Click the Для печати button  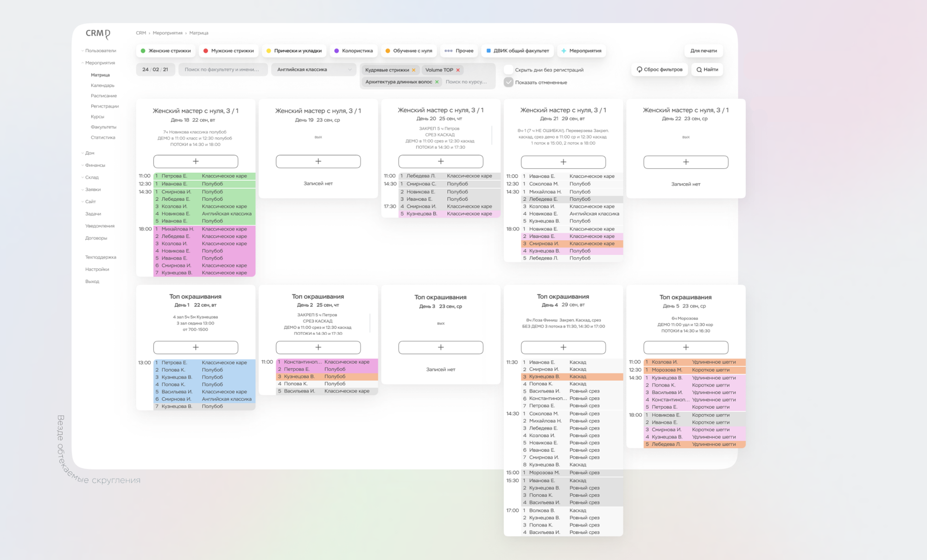click(x=703, y=51)
